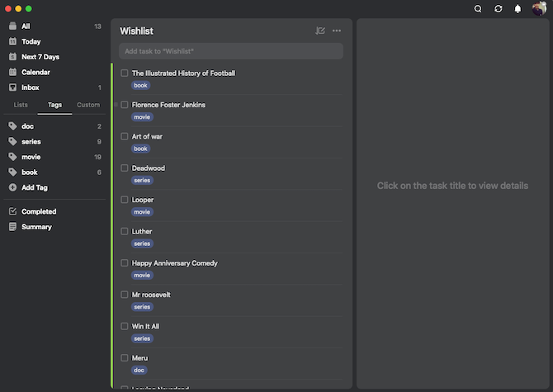Screen dimensions: 553x392
Task: Open the sort tasks icon in Wishlist header
Action: [x=320, y=31]
